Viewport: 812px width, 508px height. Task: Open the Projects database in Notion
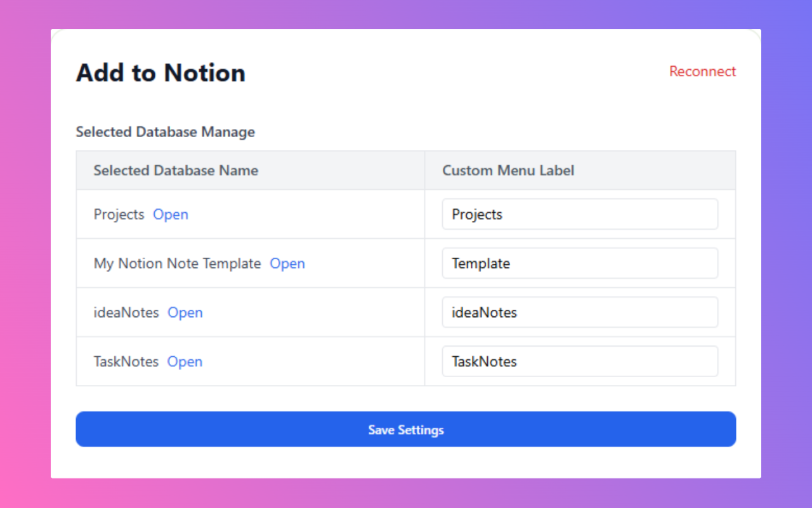click(x=170, y=215)
